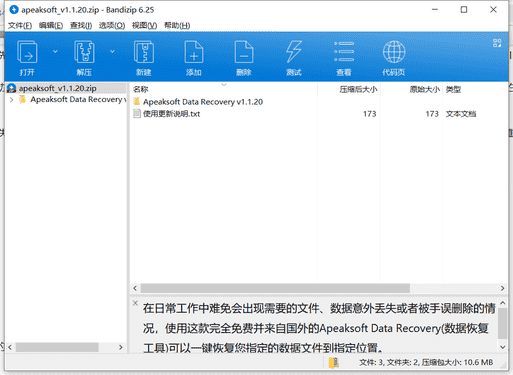Click the zip icon beside apeaksoft_v1.1.20.zip
The image size is (513, 375).
pos(12,88)
